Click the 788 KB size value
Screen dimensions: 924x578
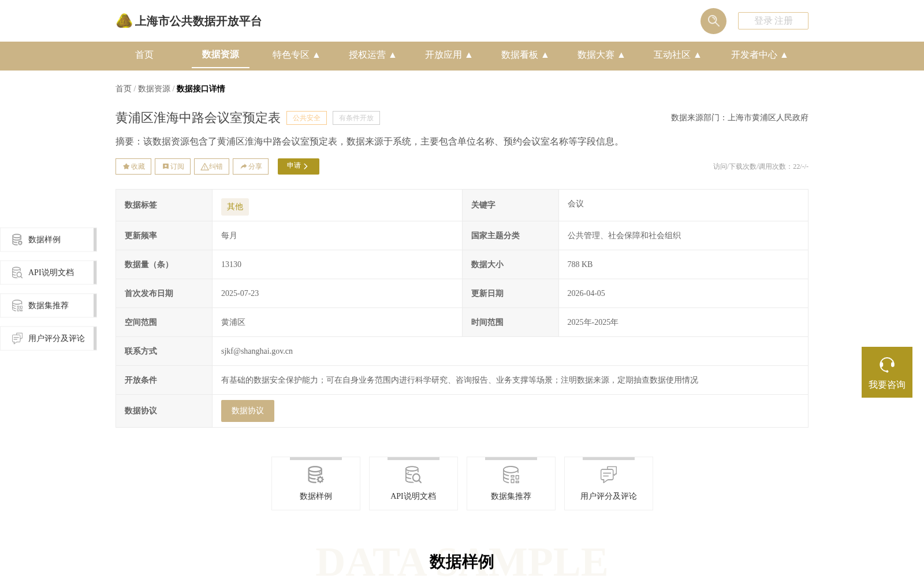pyautogui.click(x=580, y=265)
